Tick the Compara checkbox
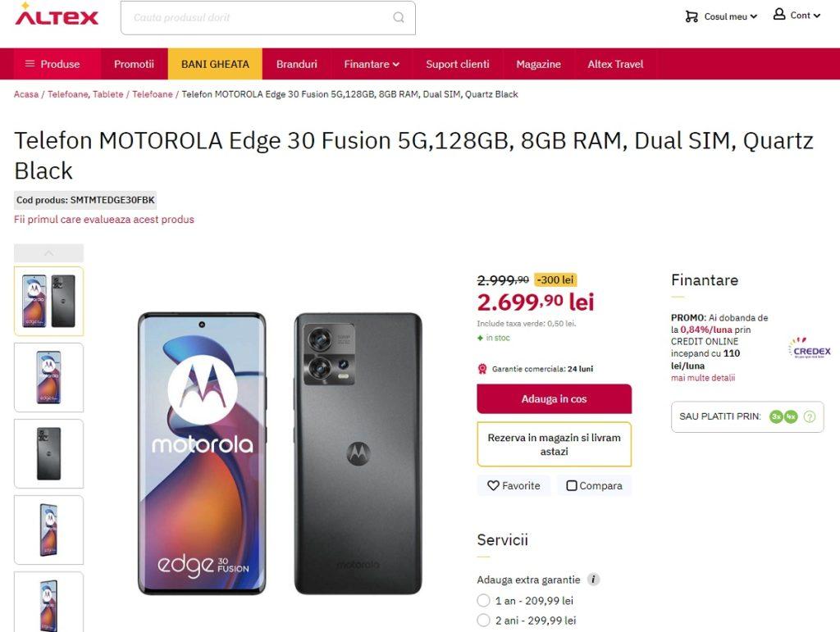840x632 pixels. [572, 485]
